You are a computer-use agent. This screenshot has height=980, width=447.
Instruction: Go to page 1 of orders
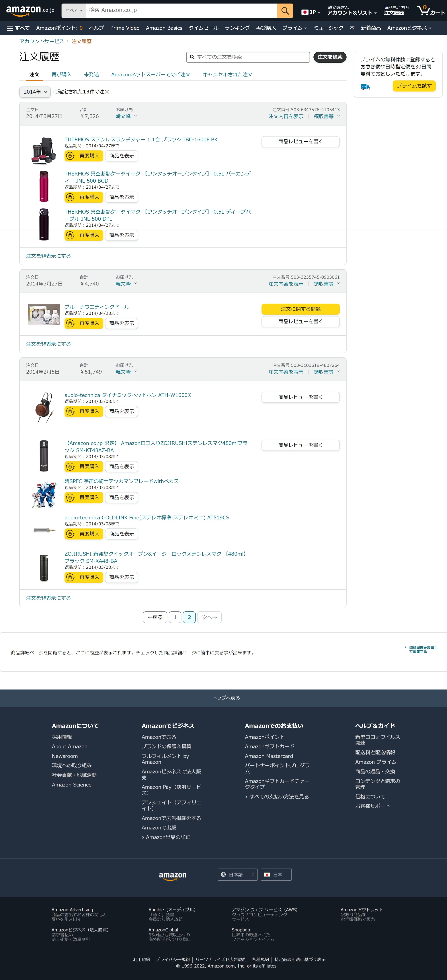(175, 618)
